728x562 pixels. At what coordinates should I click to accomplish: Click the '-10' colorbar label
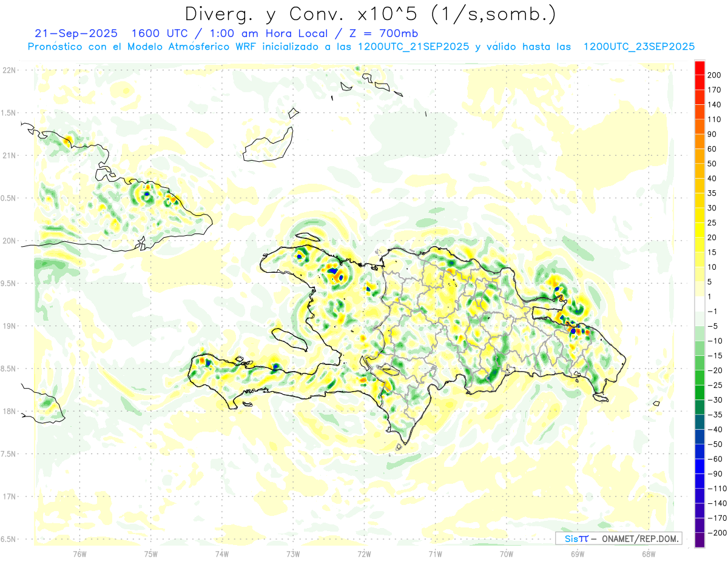click(x=715, y=341)
